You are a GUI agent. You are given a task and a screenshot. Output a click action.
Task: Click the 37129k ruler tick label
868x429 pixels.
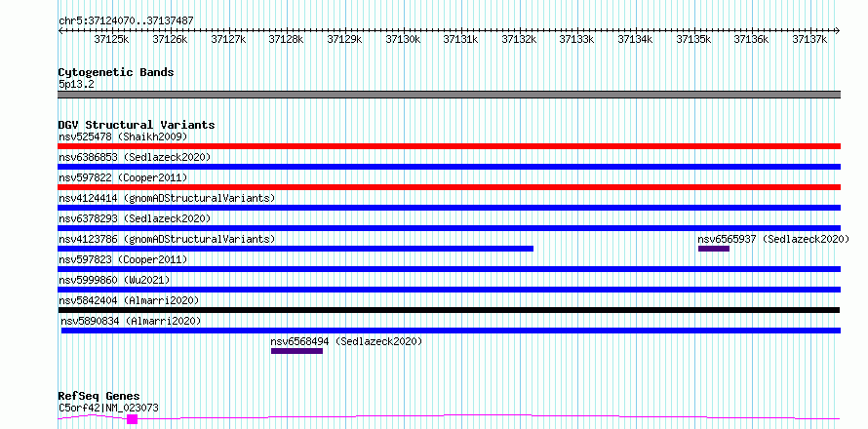344,39
